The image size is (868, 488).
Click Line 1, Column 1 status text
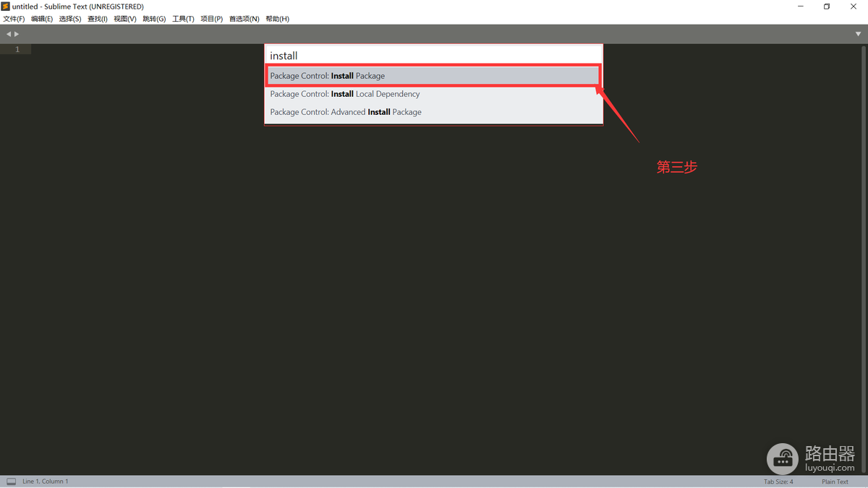[x=46, y=481]
